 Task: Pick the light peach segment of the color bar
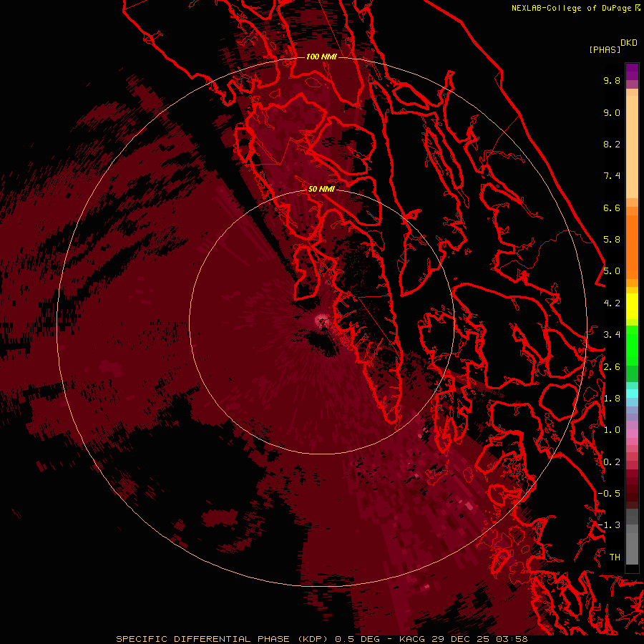632,148
